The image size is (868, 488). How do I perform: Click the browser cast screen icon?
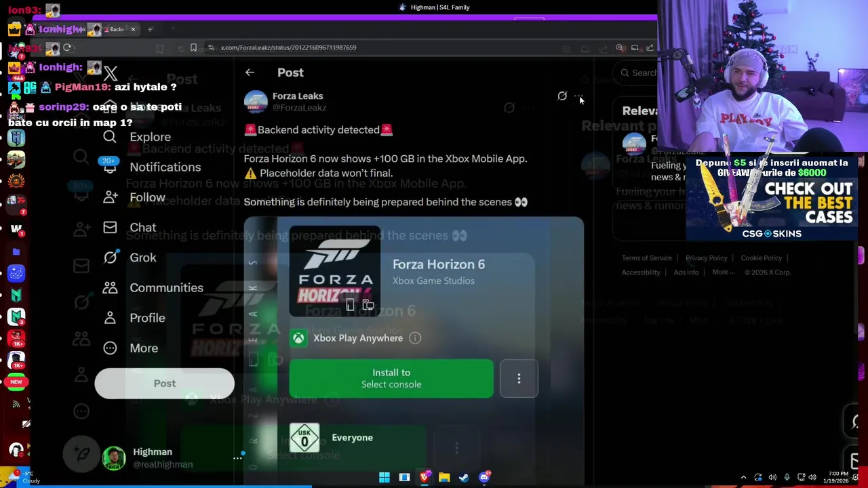point(635,47)
